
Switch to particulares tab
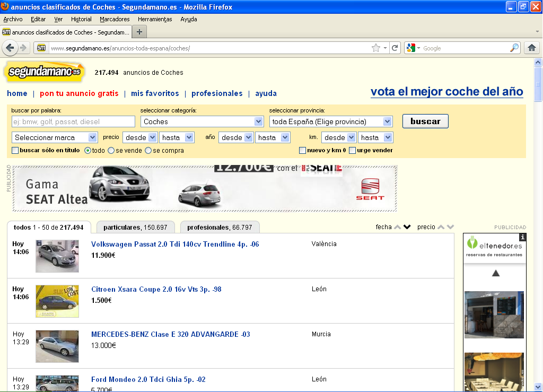pyautogui.click(x=135, y=227)
